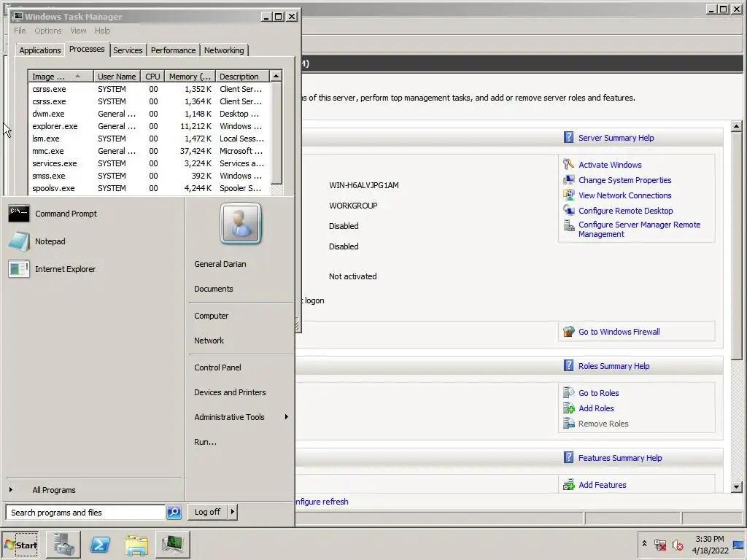Switch to the Performance tab
This screenshot has width=747, height=560.
click(173, 50)
